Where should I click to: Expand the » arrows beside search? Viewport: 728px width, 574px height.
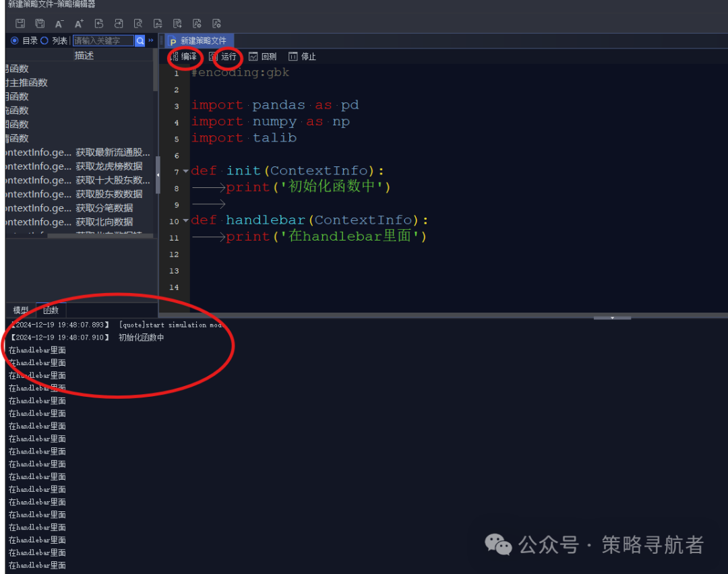pos(151,40)
